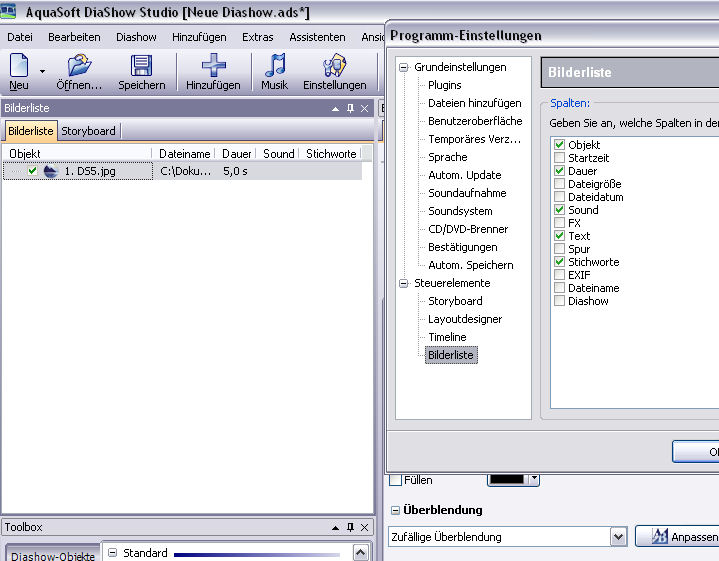719x561 pixels.
Task: Switch to the Storyboard tab
Action: click(88, 131)
